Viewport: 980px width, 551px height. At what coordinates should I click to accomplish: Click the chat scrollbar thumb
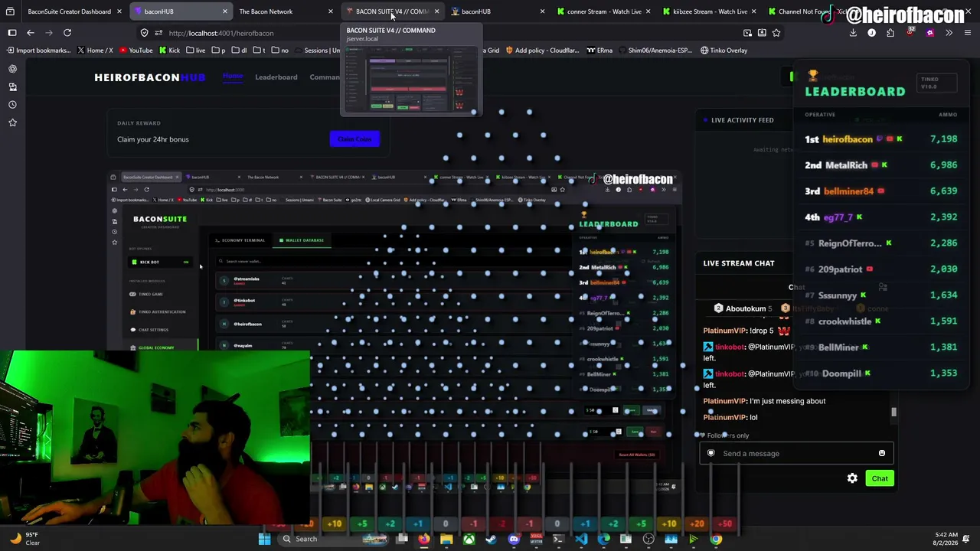click(893, 413)
